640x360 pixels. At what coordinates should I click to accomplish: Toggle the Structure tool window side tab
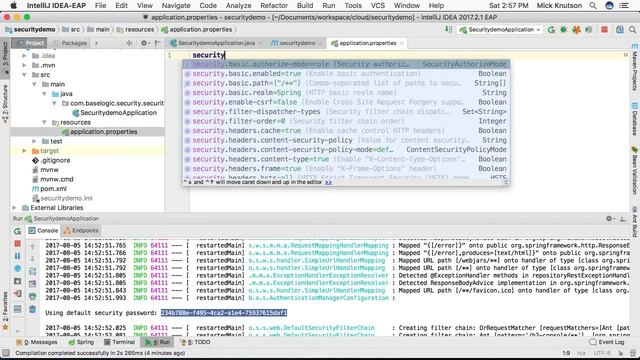click(x=5, y=103)
